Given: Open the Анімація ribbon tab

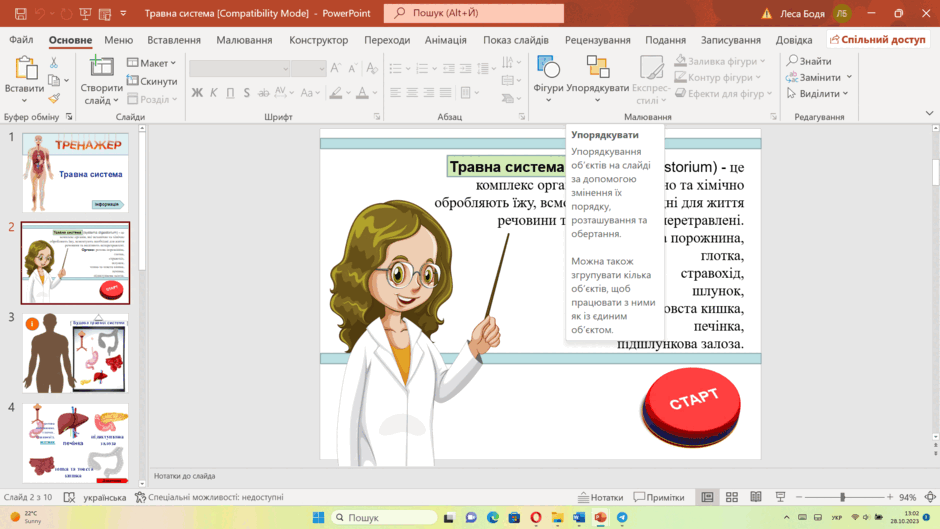Looking at the screenshot, I should click(x=445, y=40).
